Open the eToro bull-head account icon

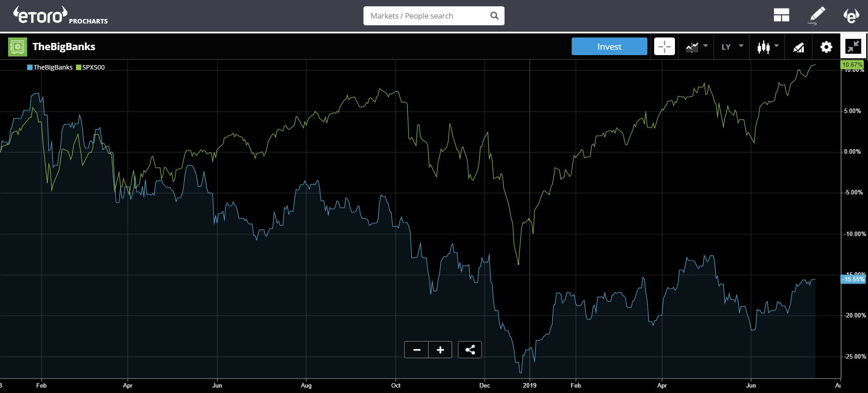point(851,15)
